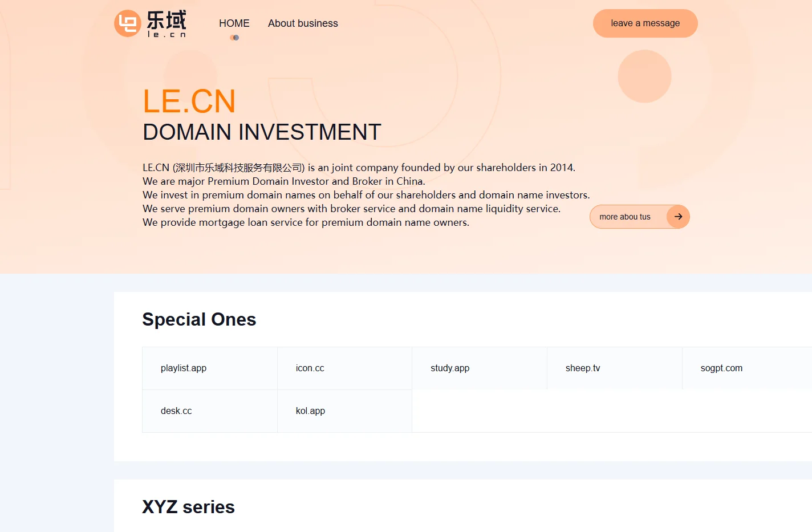Open the kol.app domain entry
812x532 pixels.
[x=344, y=411]
